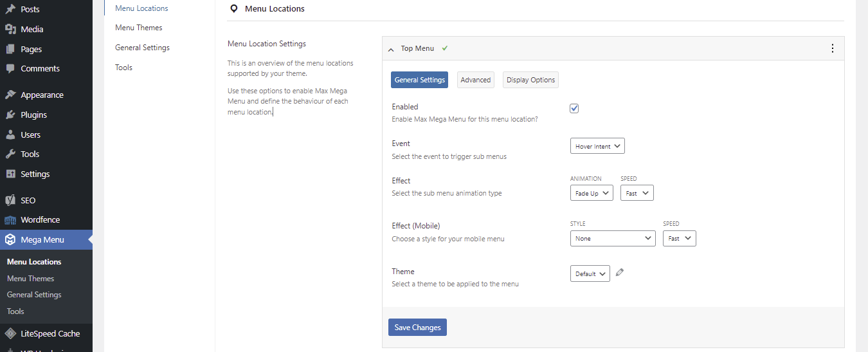This screenshot has width=868, height=352.
Task: Uncheck the Enabled checkbox
Action: click(x=574, y=108)
